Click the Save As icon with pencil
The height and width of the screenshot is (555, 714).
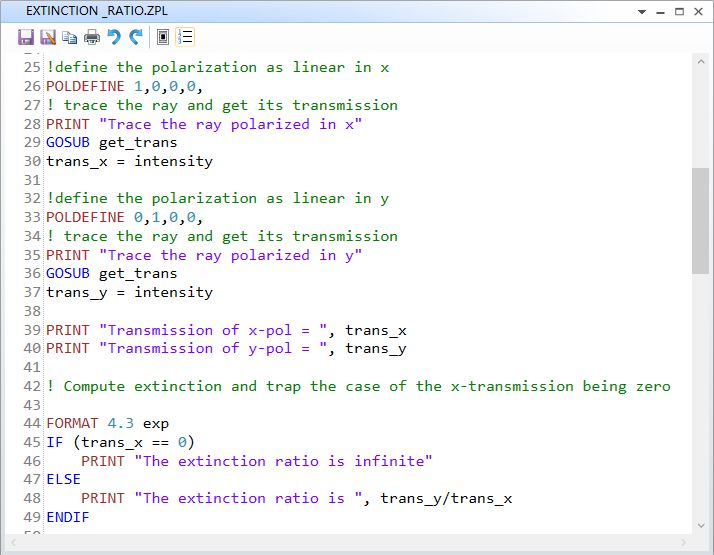pyautogui.click(x=48, y=37)
